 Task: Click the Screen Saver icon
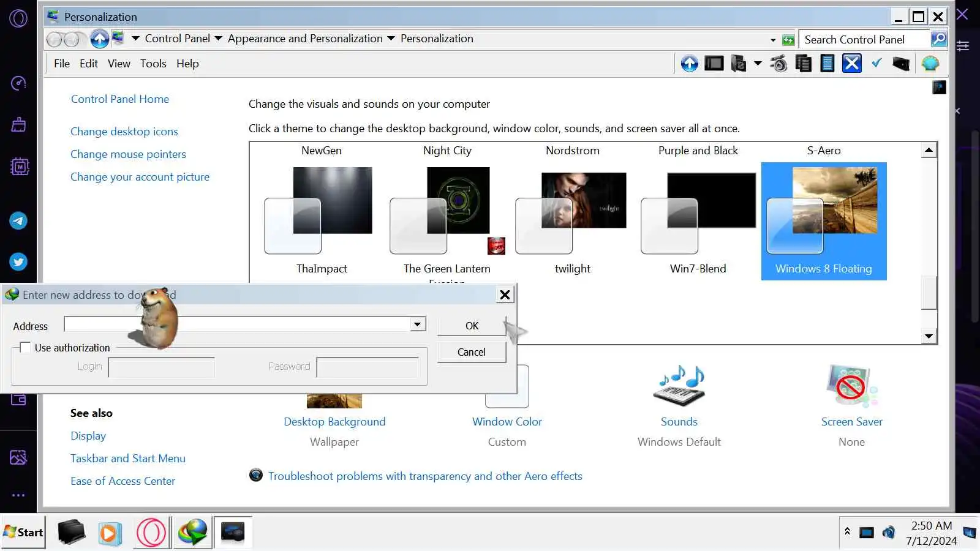[x=852, y=386]
